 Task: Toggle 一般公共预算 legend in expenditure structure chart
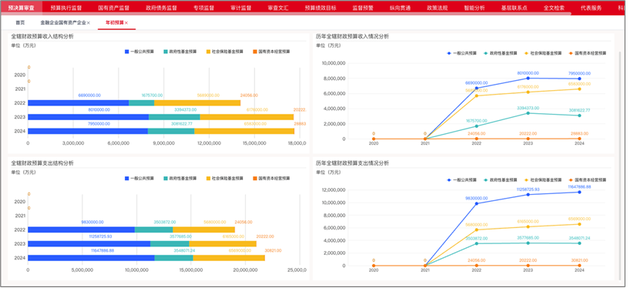139,179
